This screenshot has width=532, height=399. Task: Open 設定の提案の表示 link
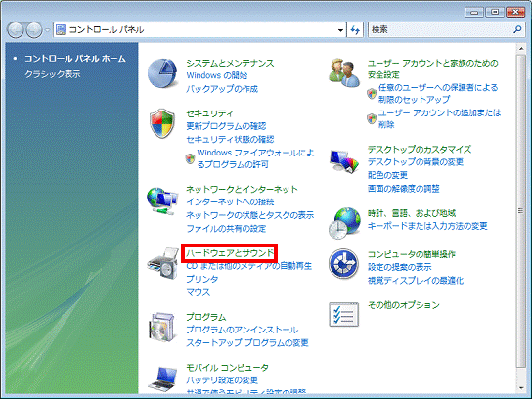(399, 267)
